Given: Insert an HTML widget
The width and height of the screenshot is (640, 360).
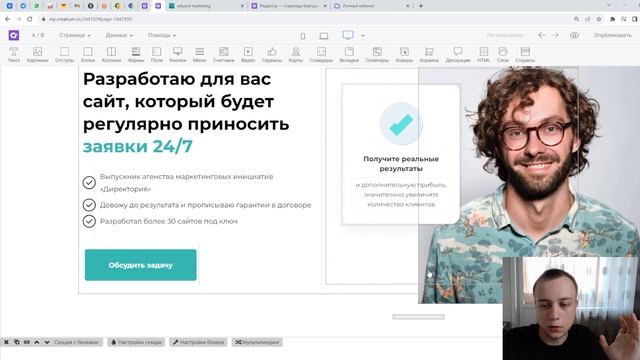Looking at the screenshot, I should pos(483,55).
